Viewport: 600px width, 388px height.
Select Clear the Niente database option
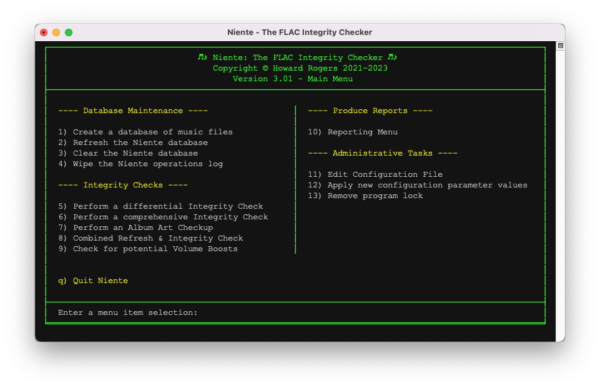pyautogui.click(x=128, y=153)
